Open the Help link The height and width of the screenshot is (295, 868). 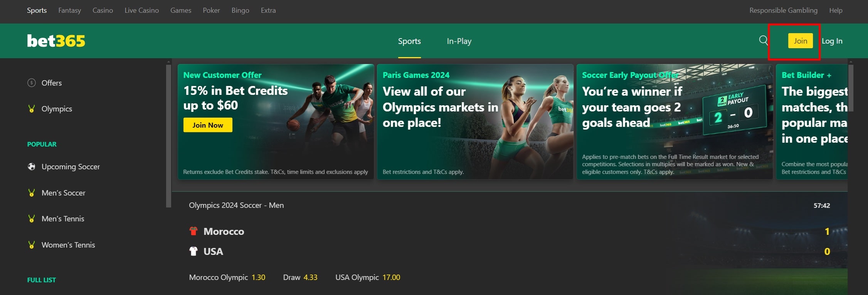pyautogui.click(x=836, y=10)
